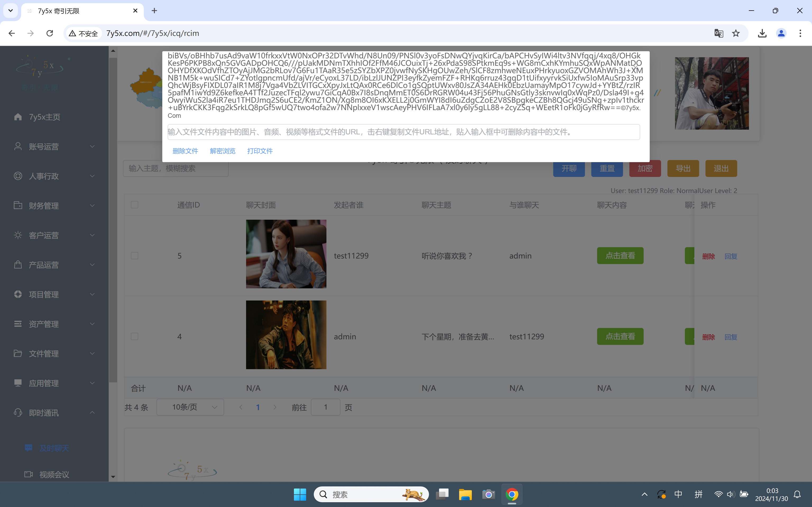
Task: Click the browser reload icon
Action: pyautogui.click(x=50, y=33)
